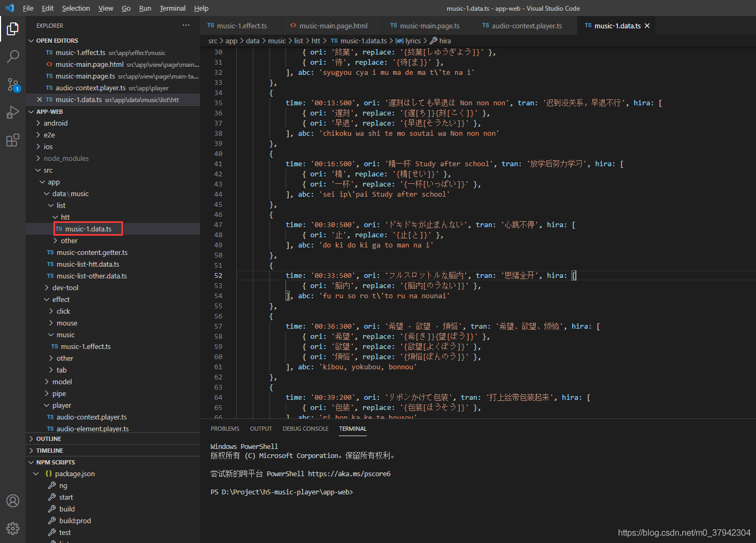Switch to music-main.page.ts editor tab
Screen dimensions: 756x543
click(429, 26)
